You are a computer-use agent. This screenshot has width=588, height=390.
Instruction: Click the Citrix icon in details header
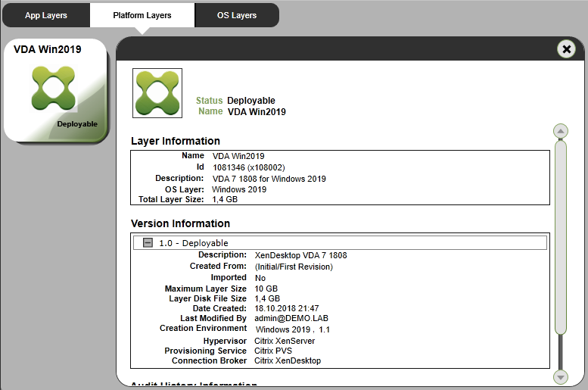(157, 93)
